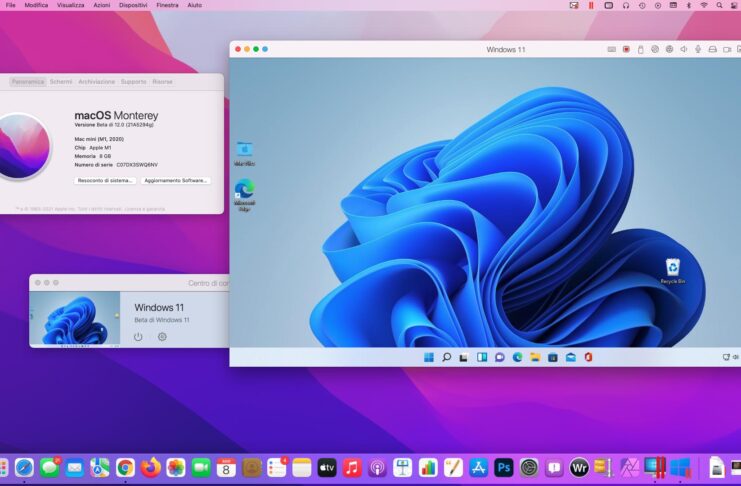741x486 pixels.
Task: Click the Parallels pause icon in menu bar
Action: (x=591, y=5)
